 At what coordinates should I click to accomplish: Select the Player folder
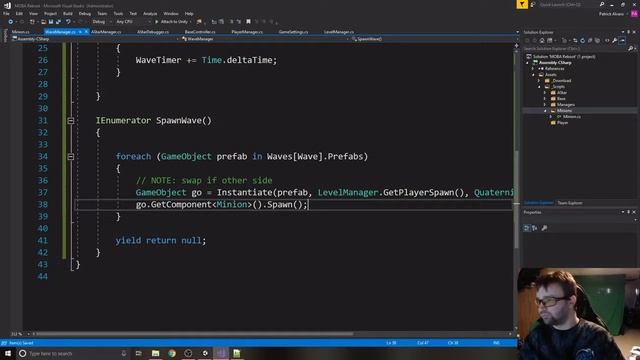[x=562, y=122]
